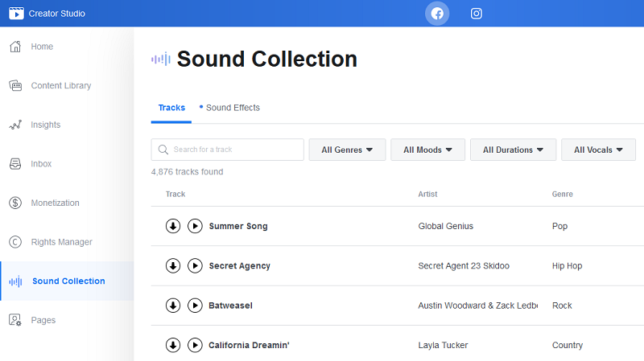
Task: Play the California Dreamin' track
Action: 195,345
